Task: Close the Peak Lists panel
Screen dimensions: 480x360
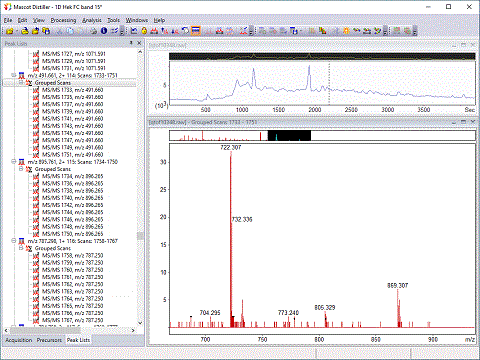Action: tap(139, 43)
